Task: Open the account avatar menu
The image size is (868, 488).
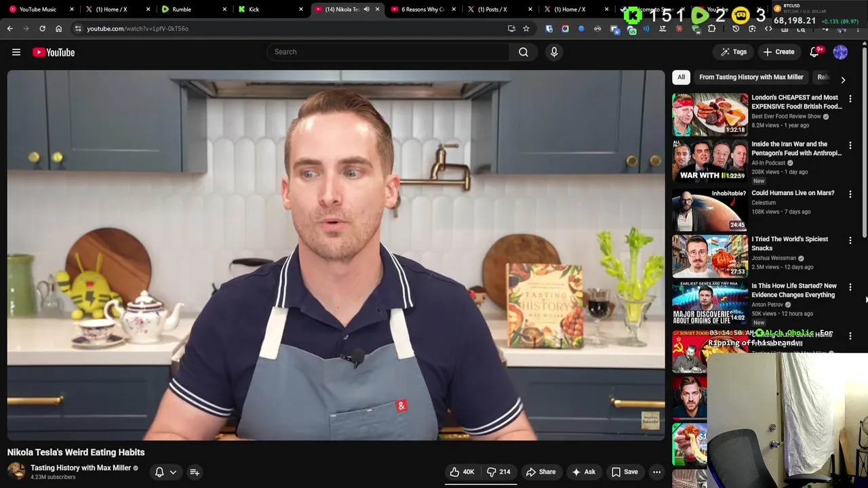Action: point(840,52)
